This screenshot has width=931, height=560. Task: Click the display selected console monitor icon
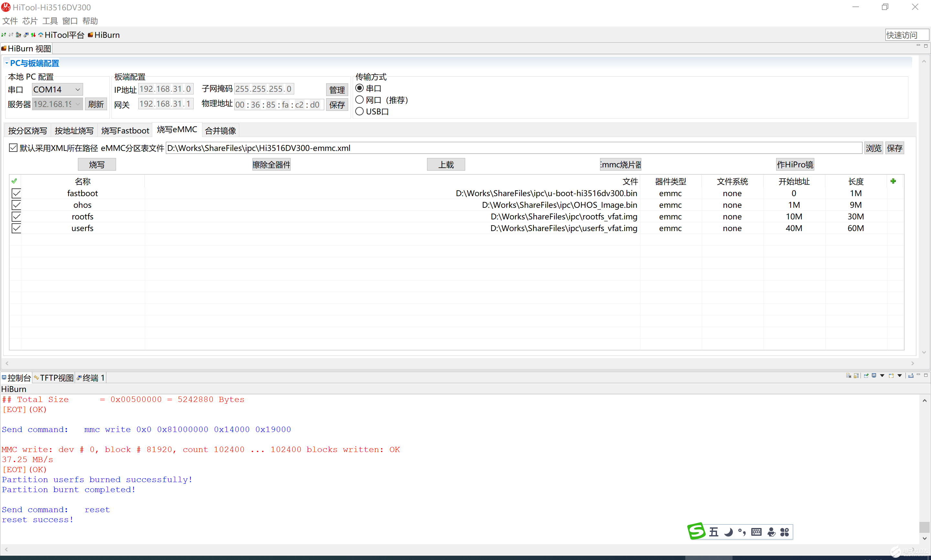874,375
